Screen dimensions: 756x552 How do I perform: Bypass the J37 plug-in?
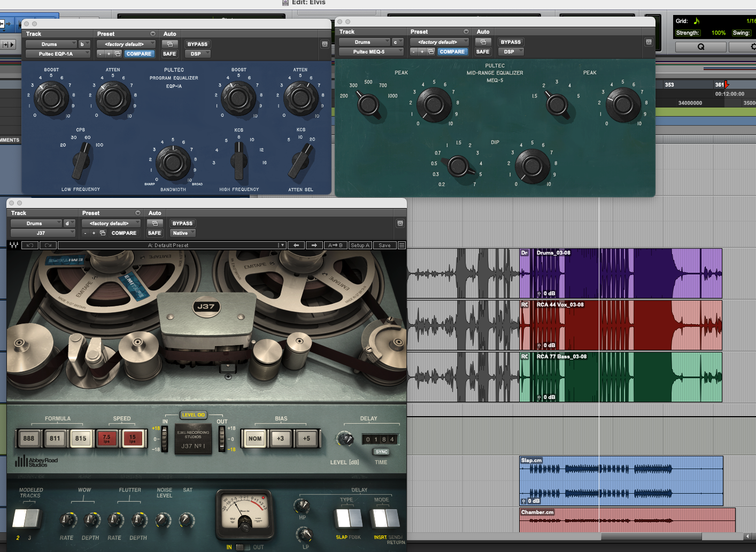182,223
